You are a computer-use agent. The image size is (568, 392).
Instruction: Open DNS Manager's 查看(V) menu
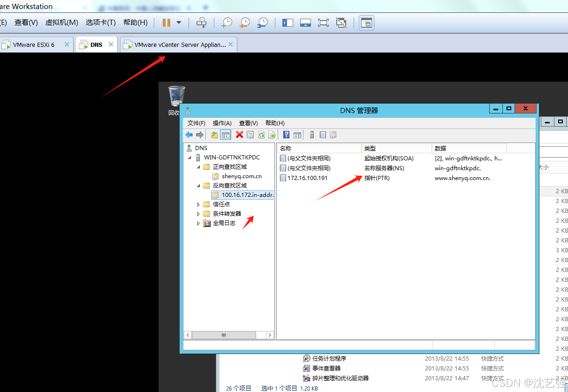coord(249,123)
